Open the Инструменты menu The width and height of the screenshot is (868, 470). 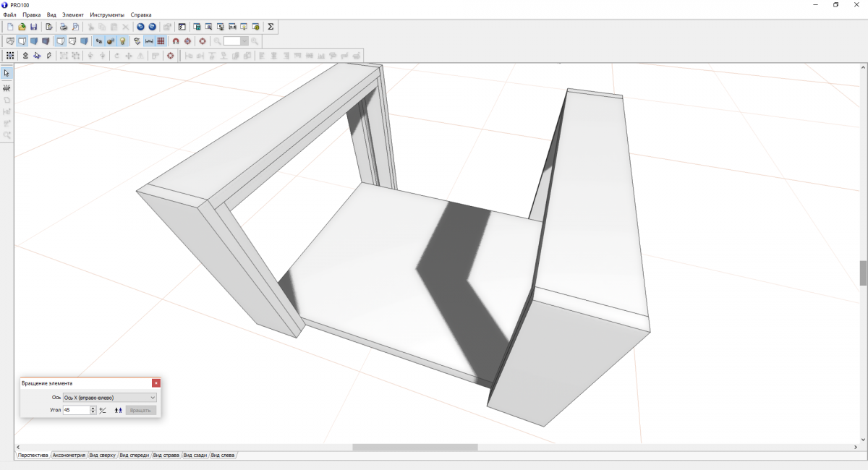pos(107,14)
